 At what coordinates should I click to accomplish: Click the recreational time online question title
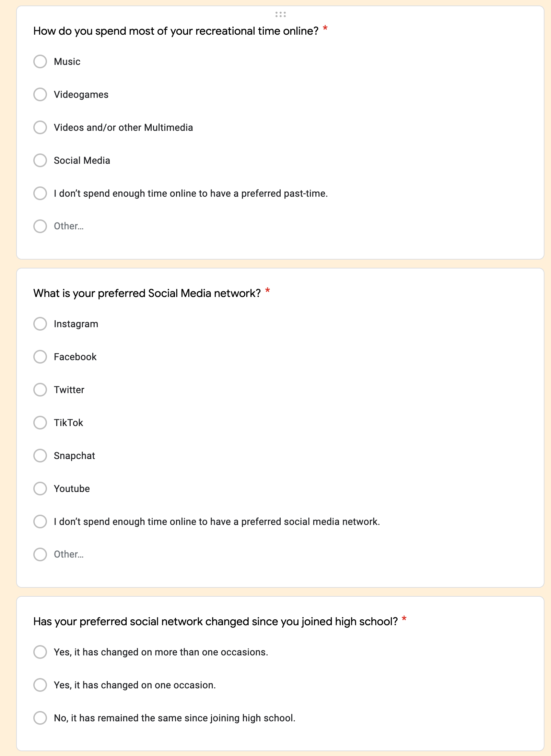(176, 31)
